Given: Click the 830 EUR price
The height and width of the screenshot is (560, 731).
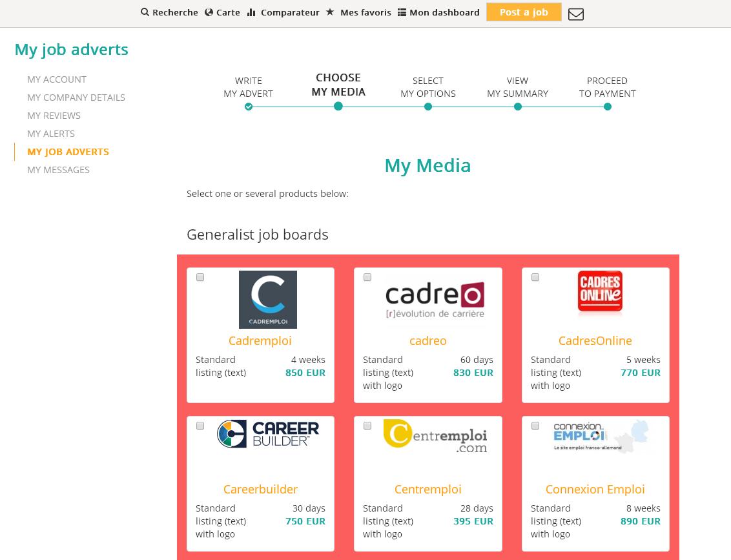Looking at the screenshot, I should pos(473,373).
